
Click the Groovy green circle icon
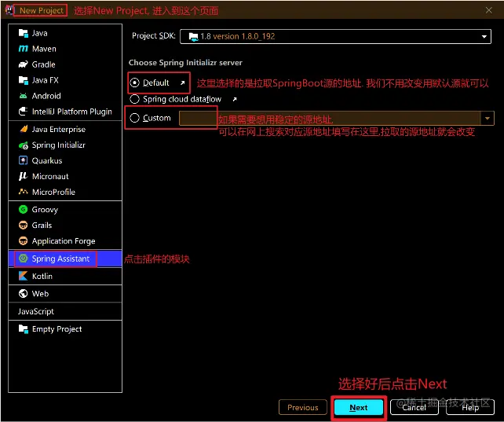click(23, 209)
